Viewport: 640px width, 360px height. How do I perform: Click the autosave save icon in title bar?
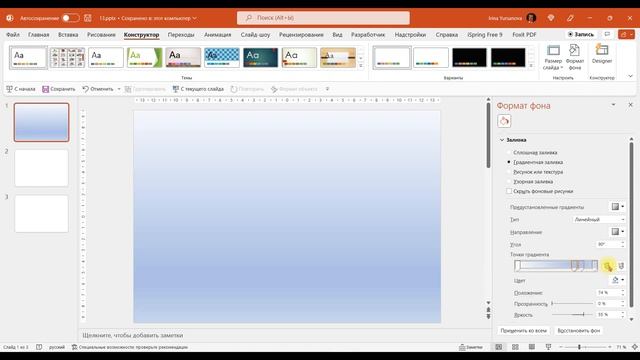point(88,18)
